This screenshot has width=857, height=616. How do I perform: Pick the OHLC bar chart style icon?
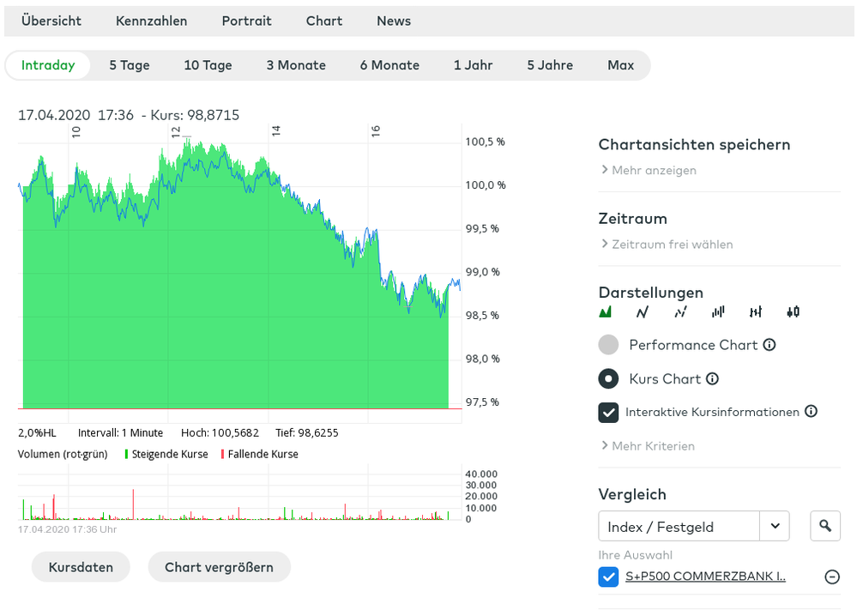755,311
